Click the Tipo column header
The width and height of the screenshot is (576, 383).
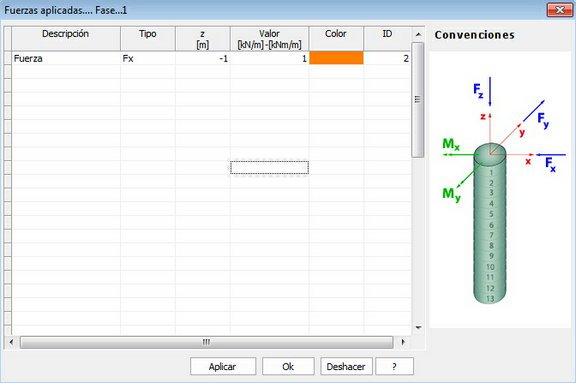[148, 39]
